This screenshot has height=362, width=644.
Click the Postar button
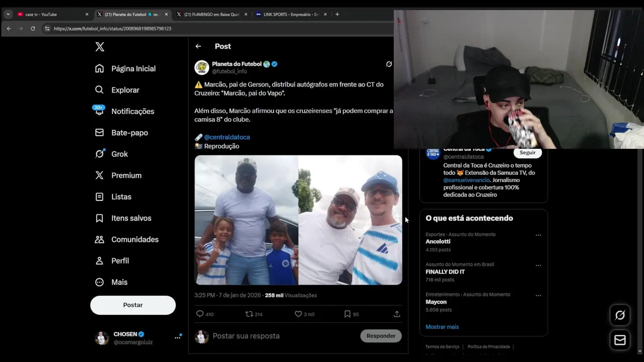coord(133,305)
